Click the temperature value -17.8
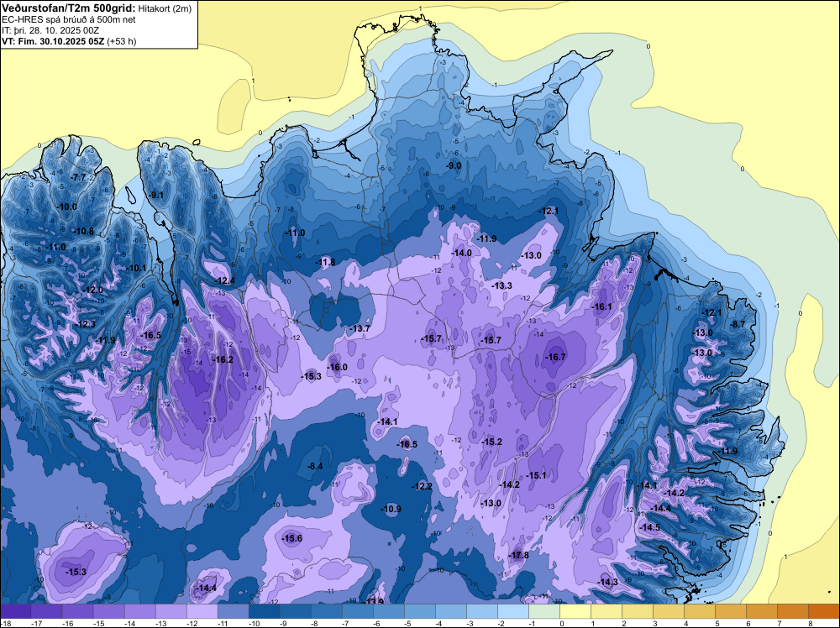The image size is (840, 628). pos(518,556)
